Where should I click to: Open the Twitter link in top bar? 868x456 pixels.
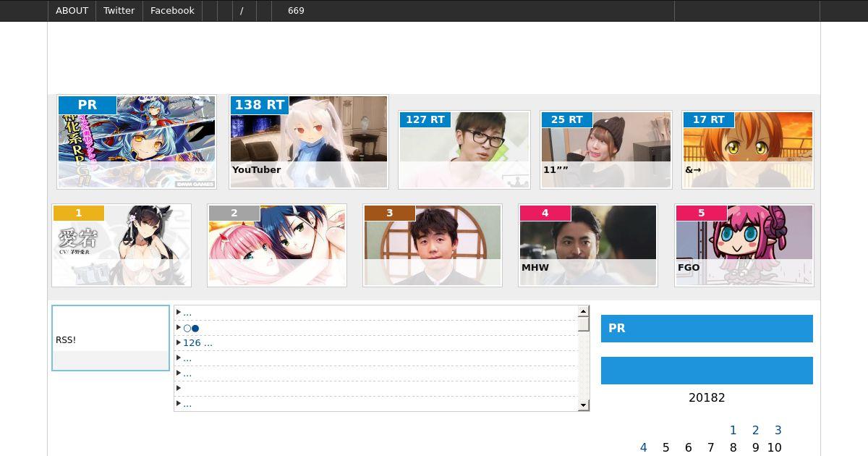click(119, 11)
